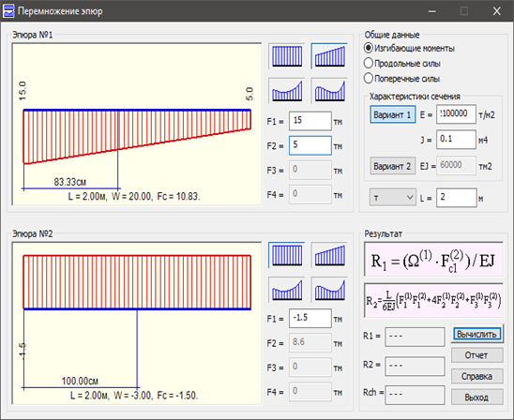Viewport: 514px width, 420px height.
Task: Open Справка help
Action: pos(477,377)
